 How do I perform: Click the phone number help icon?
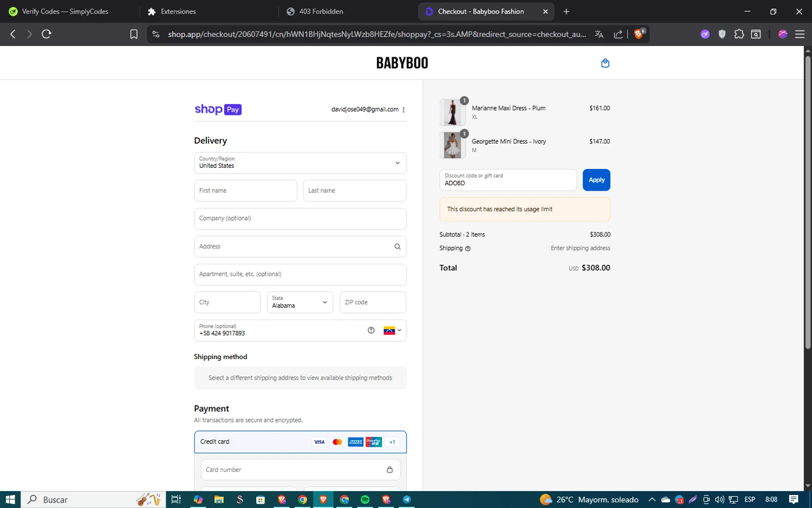(x=371, y=330)
